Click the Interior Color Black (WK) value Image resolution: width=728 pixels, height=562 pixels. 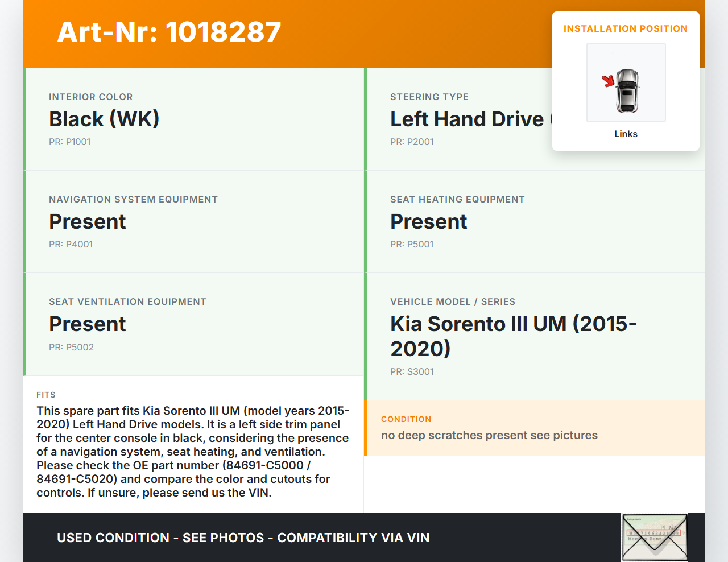[104, 119]
